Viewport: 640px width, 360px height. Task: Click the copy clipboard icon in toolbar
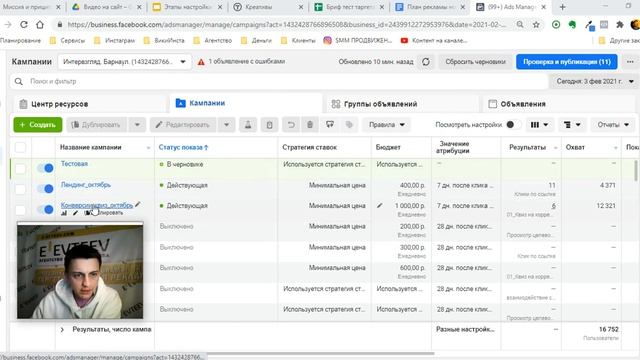(269, 124)
